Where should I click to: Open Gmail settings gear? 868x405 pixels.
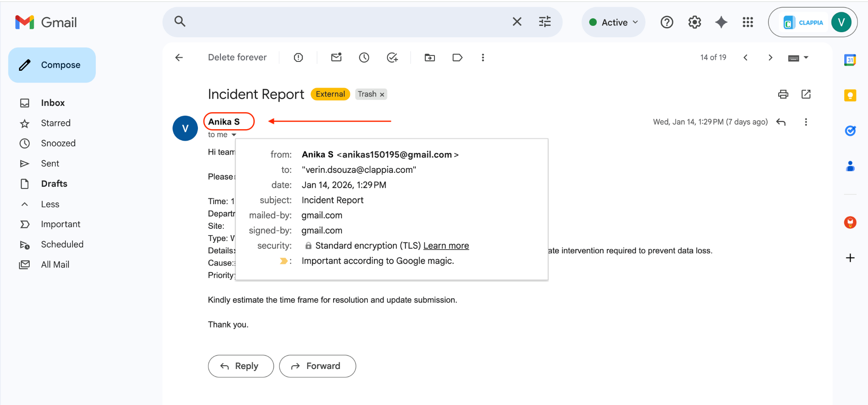point(695,22)
